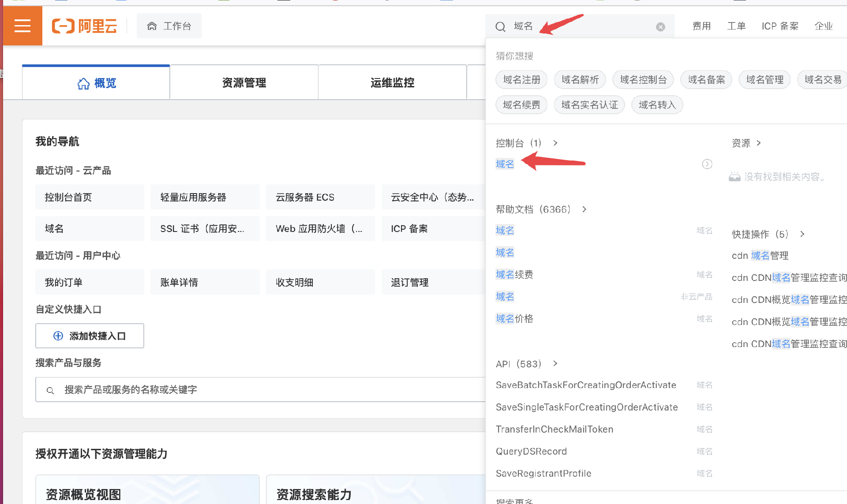This screenshot has height=504, width=847.
Task: Click the magnifier in the product search field
Action: (50, 390)
